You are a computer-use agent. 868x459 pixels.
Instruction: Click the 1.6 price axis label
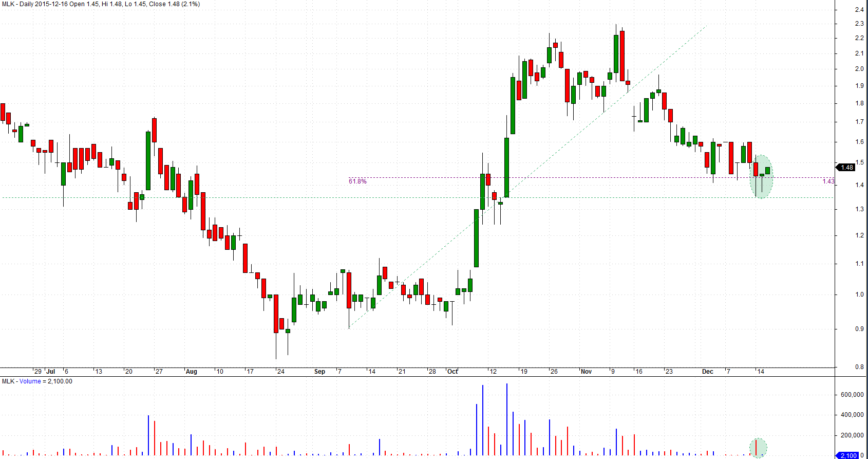[859, 142]
